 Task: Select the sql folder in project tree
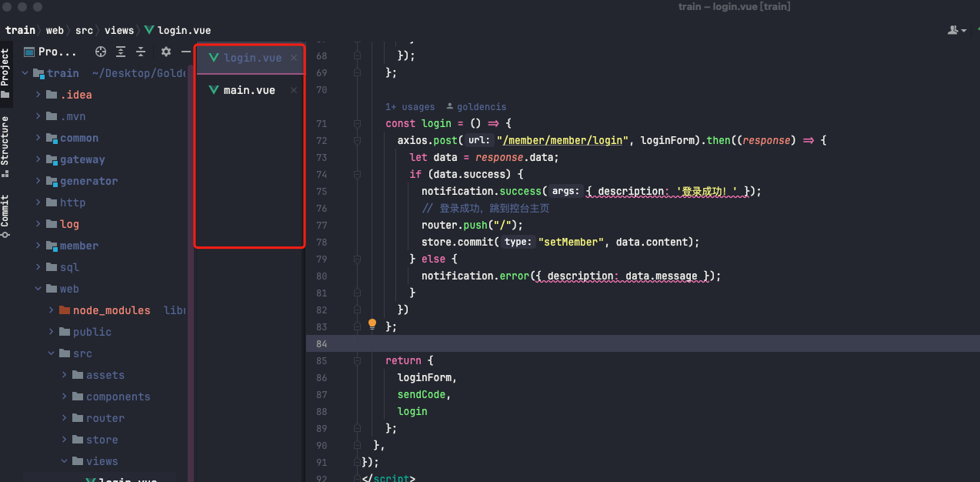(69, 267)
